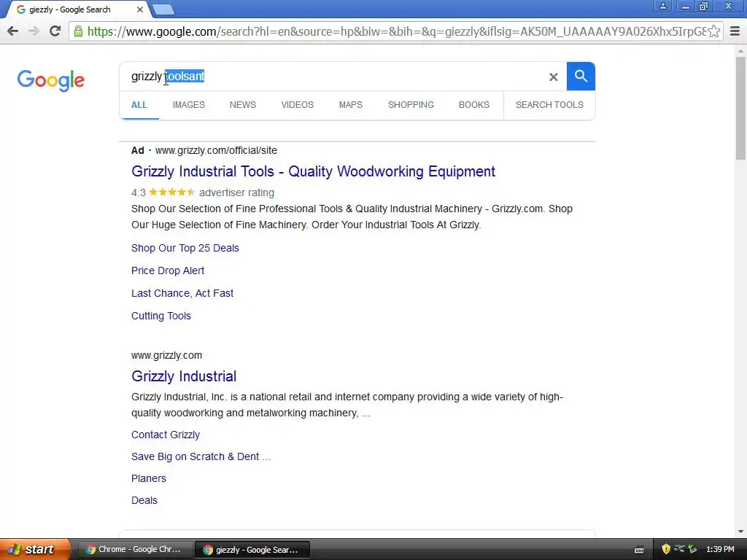View SHOPPING results

pyautogui.click(x=411, y=105)
